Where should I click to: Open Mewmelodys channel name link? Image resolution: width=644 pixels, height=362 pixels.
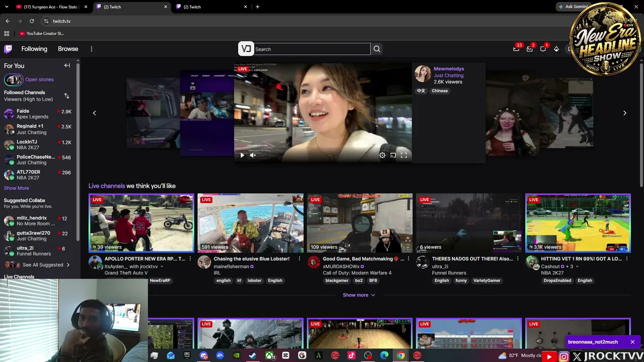(x=449, y=69)
